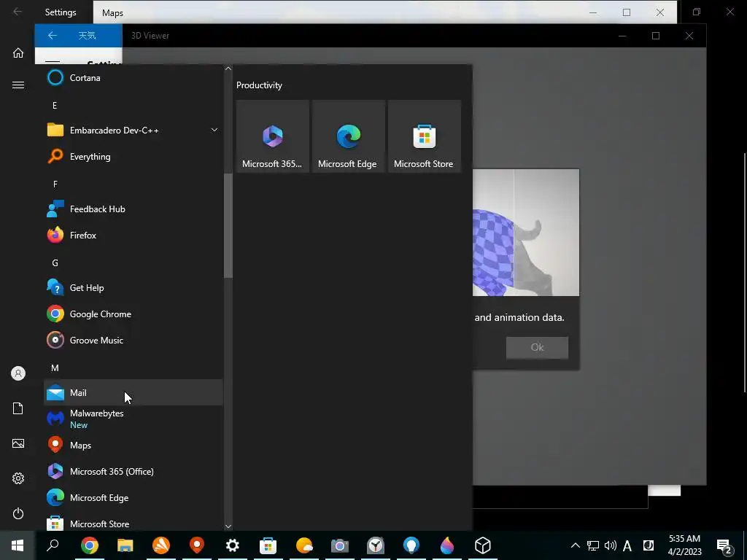Click the app list scrollbar thumb
The height and width of the screenshot is (560, 747).
pyautogui.click(x=228, y=225)
